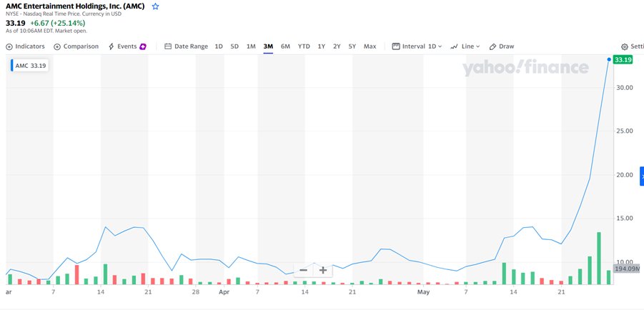
Task: Click the 20.00 price axis label
Action: 623,175
